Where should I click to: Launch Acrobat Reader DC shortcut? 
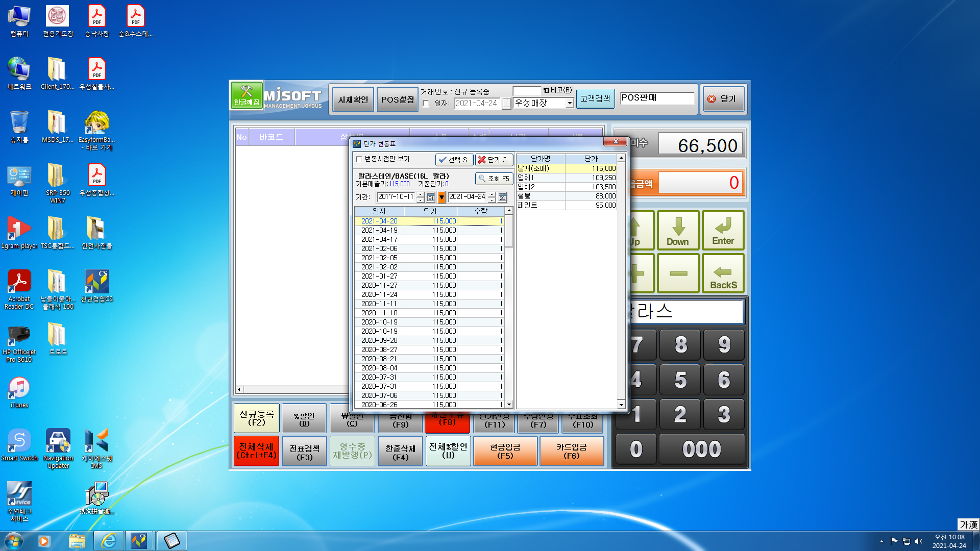click(x=19, y=290)
